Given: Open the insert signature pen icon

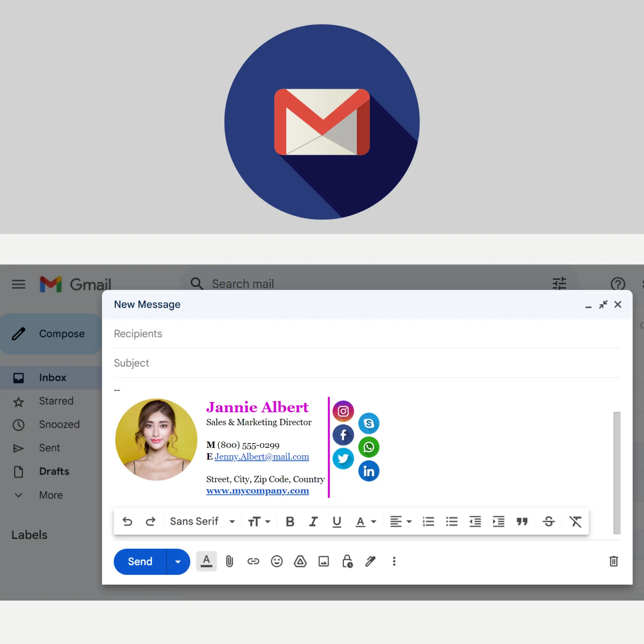Looking at the screenshot, I should 371,561.
